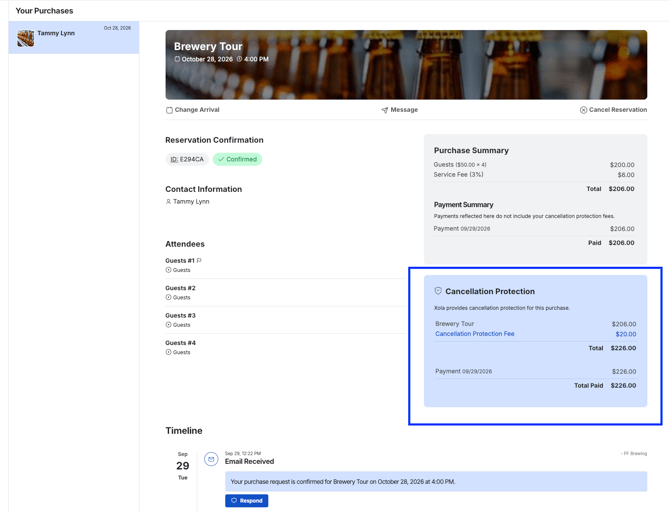Click the Email Received timeline title

250,461
